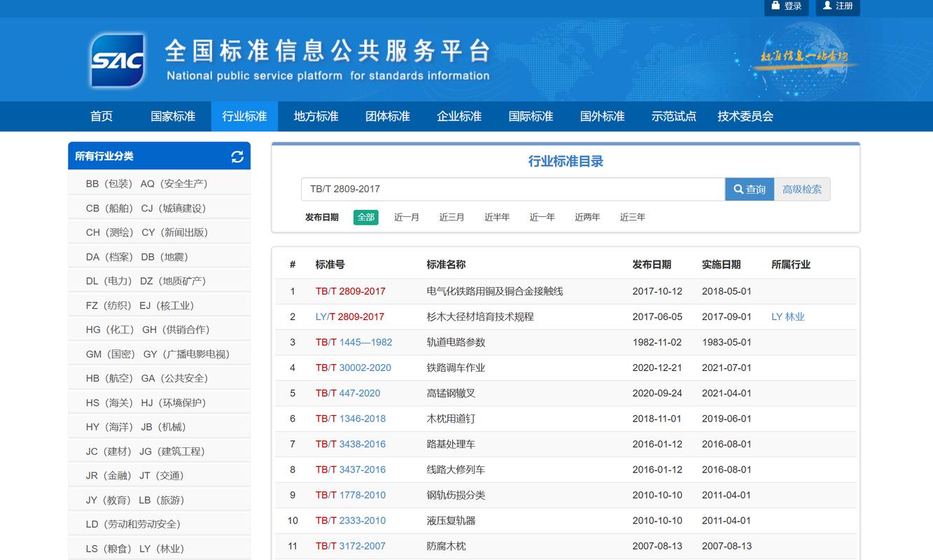Click the refresh icon in 所有行业分类 header
933x560 pixels.
pyautogui.click(x=237, y=157)
